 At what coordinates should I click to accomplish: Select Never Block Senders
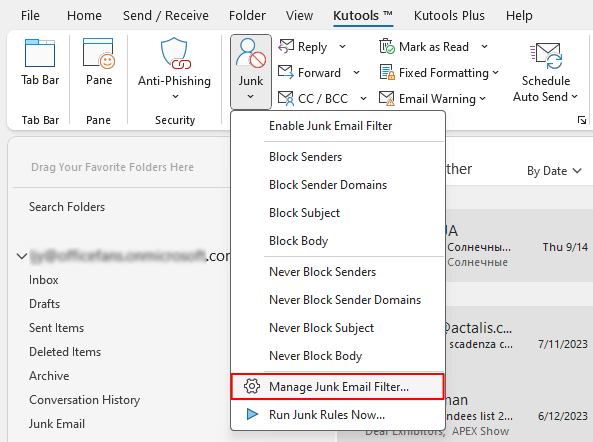pyautogui.click(x=338, y=271)
